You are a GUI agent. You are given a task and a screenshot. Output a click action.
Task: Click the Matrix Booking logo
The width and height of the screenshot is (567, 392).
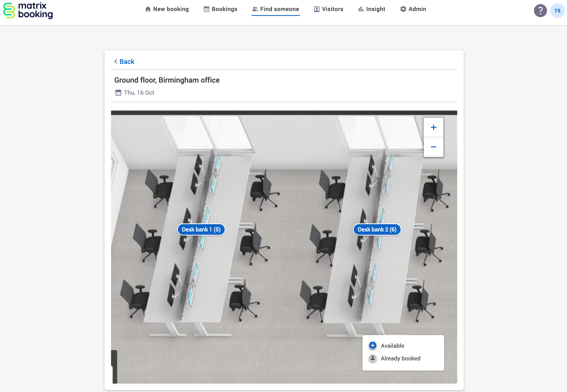click(x=28, y=11)
